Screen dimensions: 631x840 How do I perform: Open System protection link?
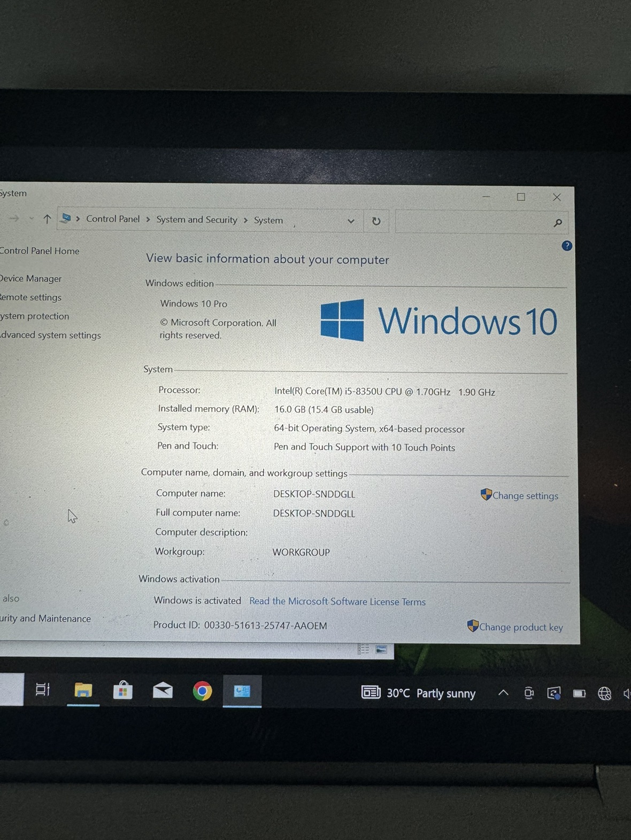pos(34,316)
